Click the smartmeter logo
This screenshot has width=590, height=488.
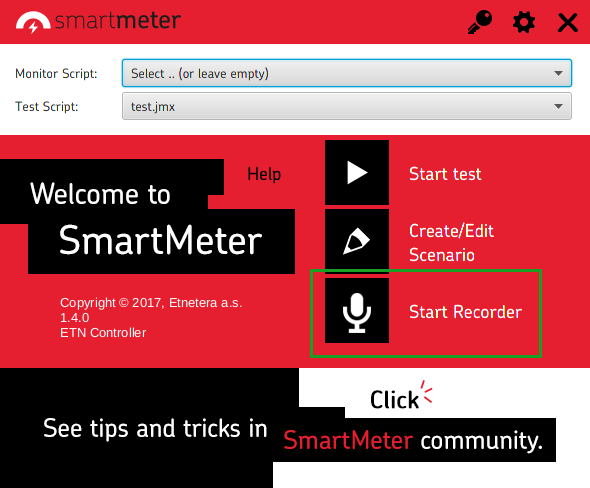click(98, 21)
